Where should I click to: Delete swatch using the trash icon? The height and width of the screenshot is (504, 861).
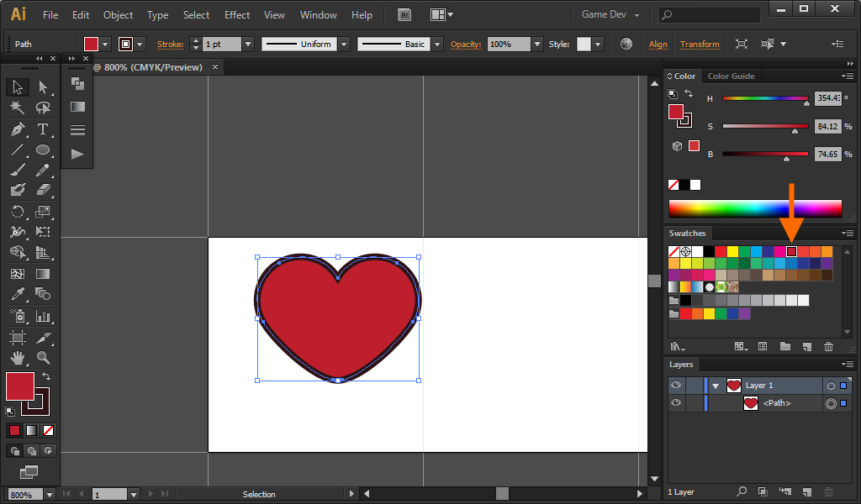[828, 346]
